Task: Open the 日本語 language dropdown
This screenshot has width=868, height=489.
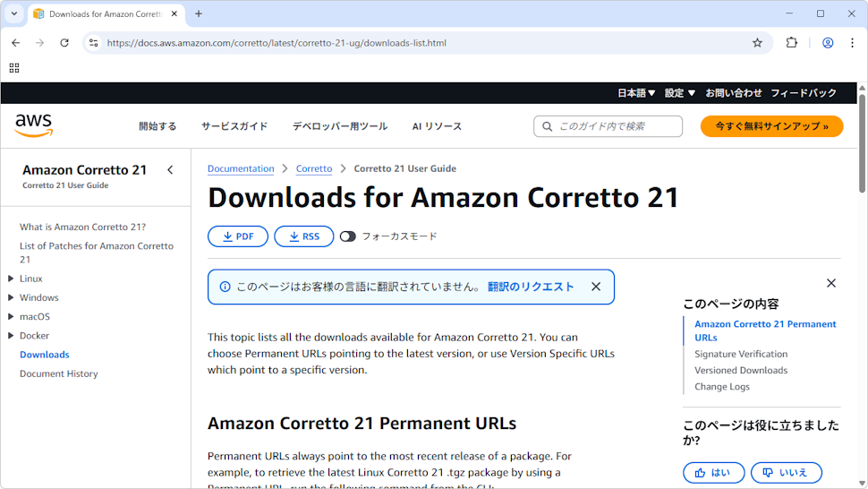Action: (x=636, y=93)
